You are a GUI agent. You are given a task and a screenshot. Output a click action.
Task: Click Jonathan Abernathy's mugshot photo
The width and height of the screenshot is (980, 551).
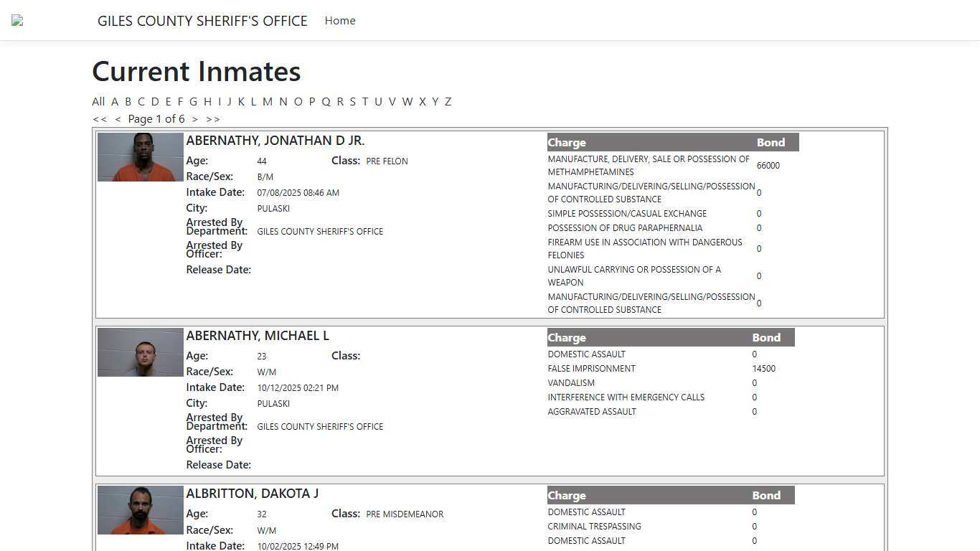pyautogui.click(x=140, y=156)
